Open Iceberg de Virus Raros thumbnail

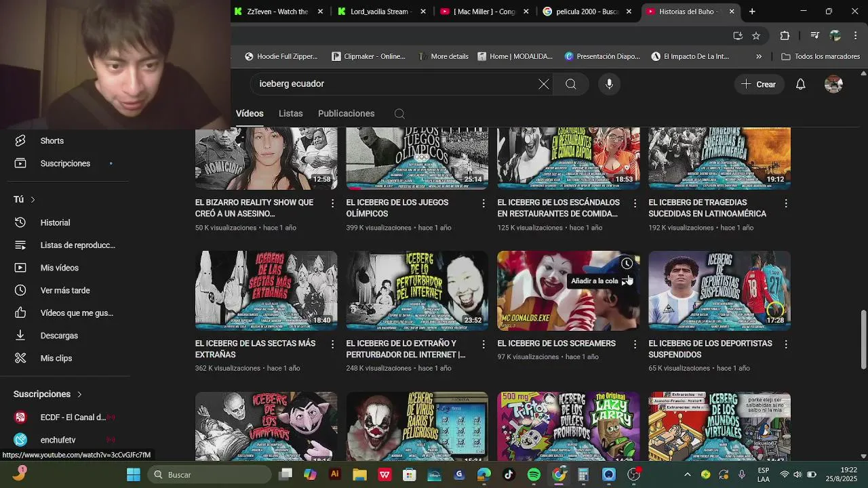[417, 426]
